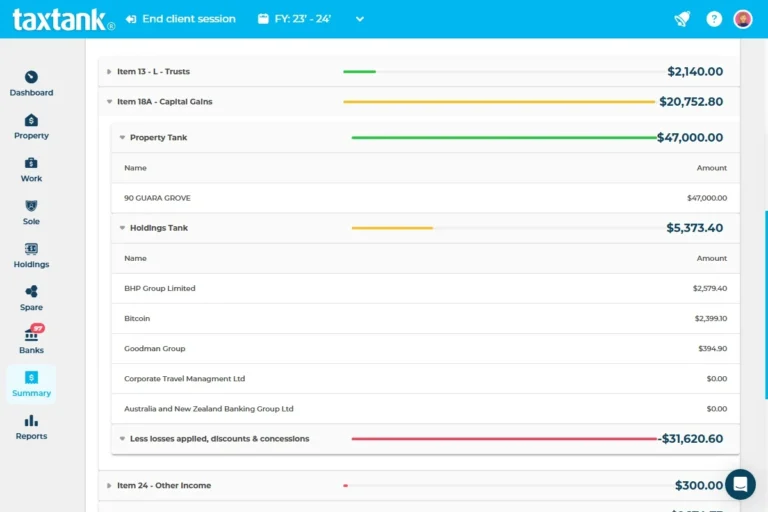Select the 90 GUARA GROVE row
Screen dimensions: 768x512
[x=425, y=198]
